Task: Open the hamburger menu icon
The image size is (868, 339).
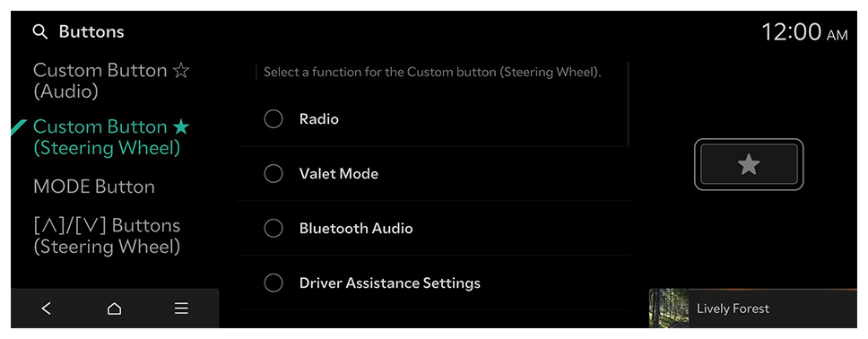Action: point(181,309)
